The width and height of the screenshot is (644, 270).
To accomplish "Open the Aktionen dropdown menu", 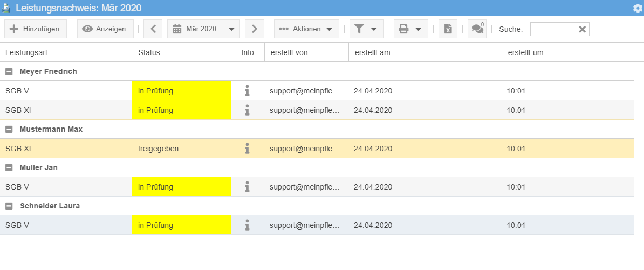I will pyautogui.click(x=306, y=29).
